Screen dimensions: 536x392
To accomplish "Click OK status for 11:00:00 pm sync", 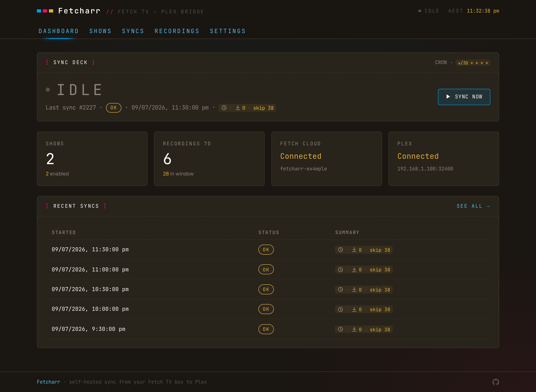I will (x=266, y=269).
